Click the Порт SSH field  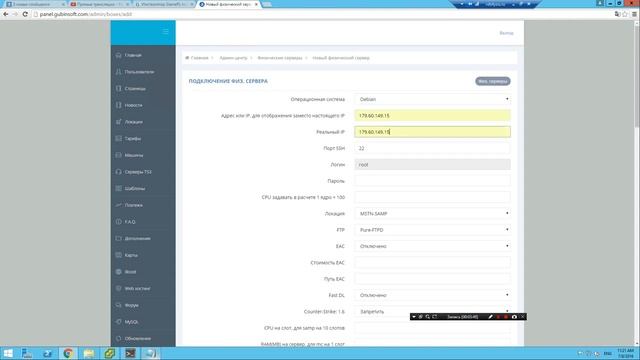pyautogui.click(x=432, y=148)
